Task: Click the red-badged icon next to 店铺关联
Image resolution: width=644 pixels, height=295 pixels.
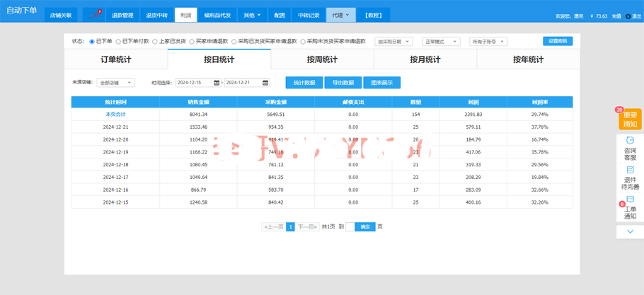Action: pos(93,15)
